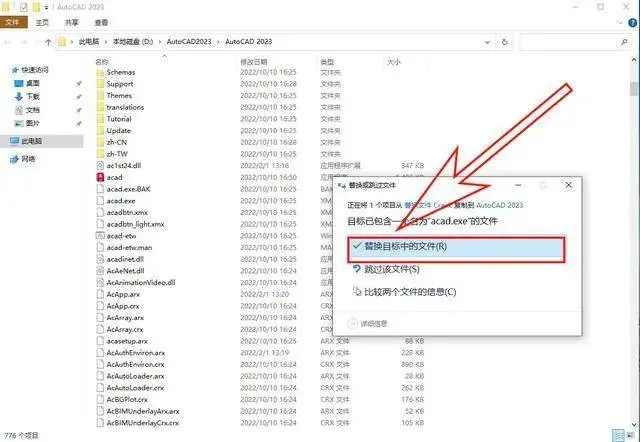
Task: Open 下载 in the navigation pane
Action: pos(32,96)
